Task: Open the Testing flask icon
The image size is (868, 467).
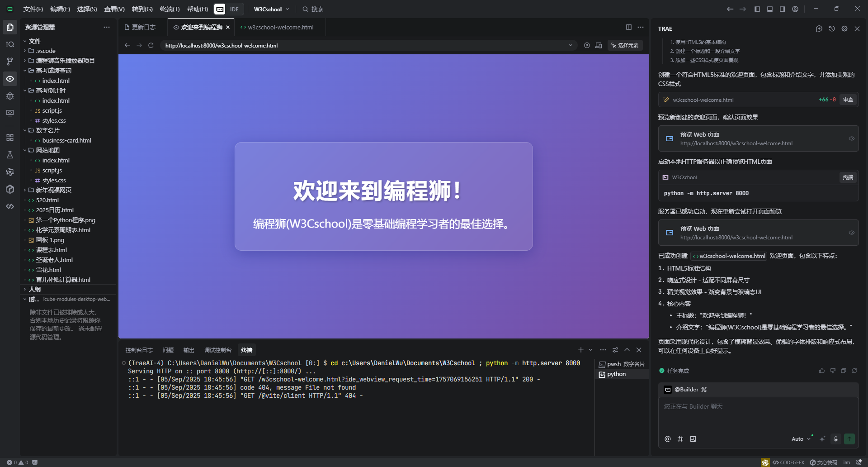Action: pos(10,155)
